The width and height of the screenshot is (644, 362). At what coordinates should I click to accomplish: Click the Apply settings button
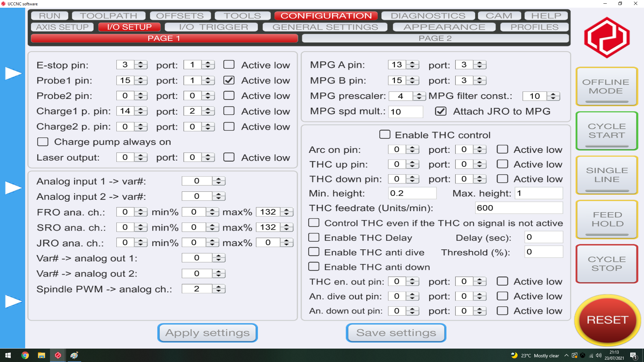coord(207,333)
